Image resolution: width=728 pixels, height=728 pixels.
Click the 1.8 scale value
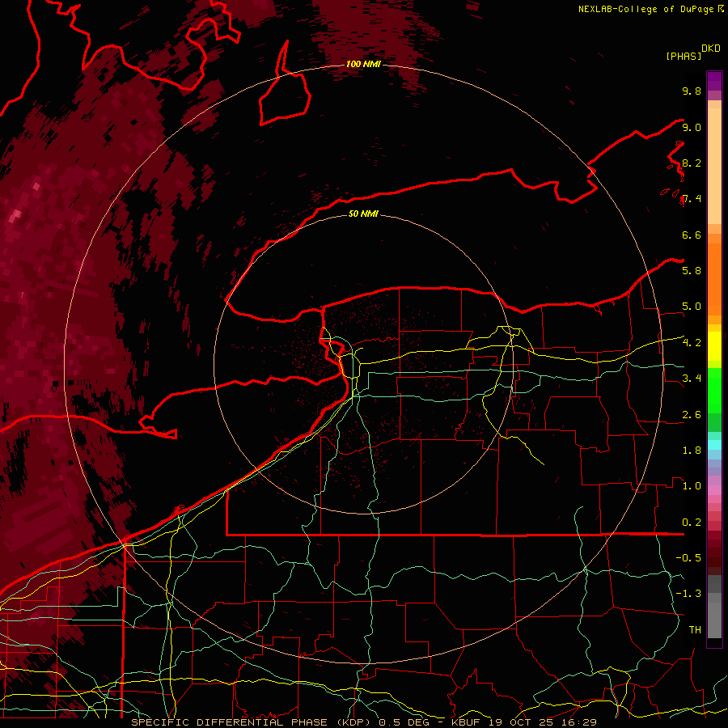pos(692,450)
